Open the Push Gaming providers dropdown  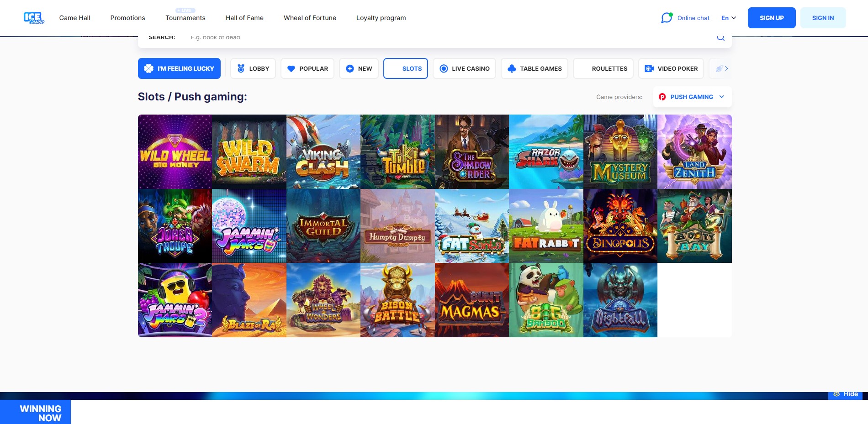click(693, 97)
